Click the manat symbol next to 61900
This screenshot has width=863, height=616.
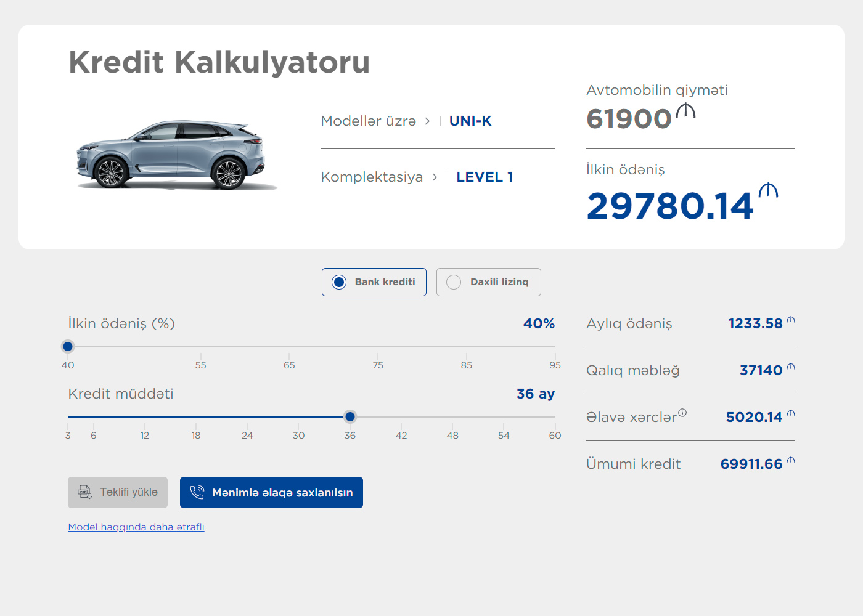(x=685, y=111)
